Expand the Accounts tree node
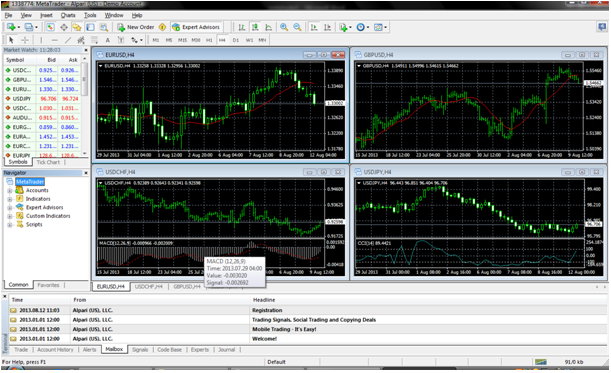 [x=9, y=191]
